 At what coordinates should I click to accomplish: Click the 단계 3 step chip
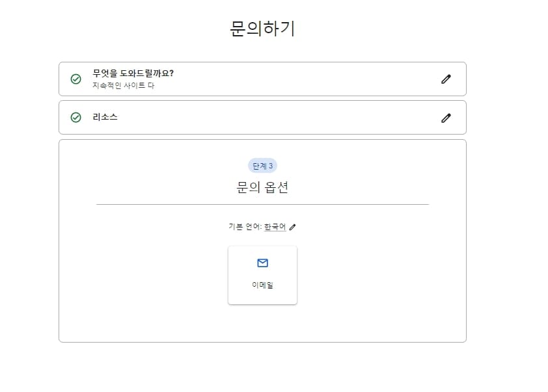[x=262, y=166]
